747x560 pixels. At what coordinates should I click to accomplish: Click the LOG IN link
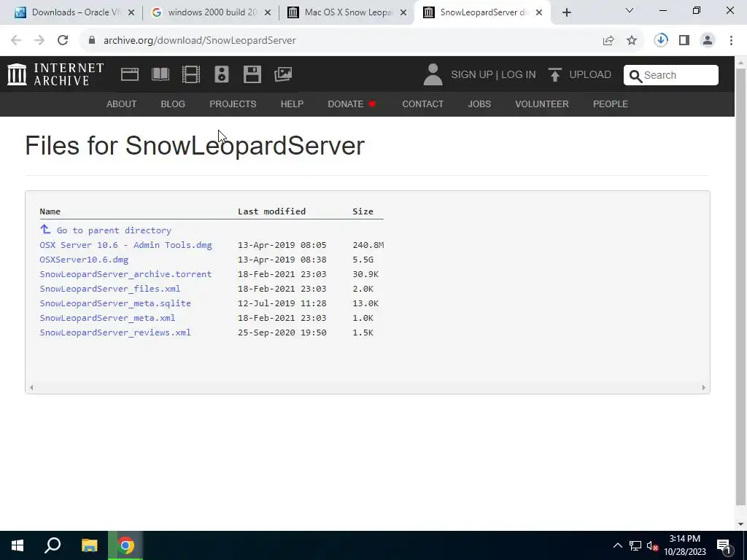(x=519, y=75)
